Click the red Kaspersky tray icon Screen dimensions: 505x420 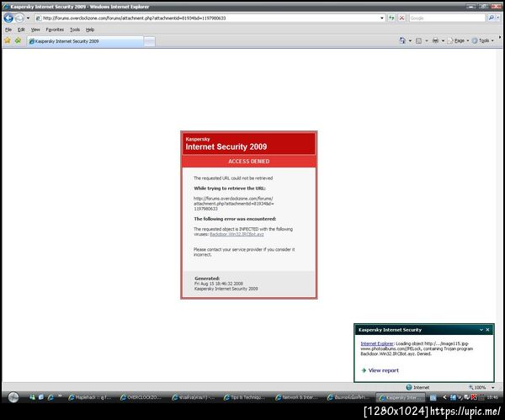click(474, 397)
